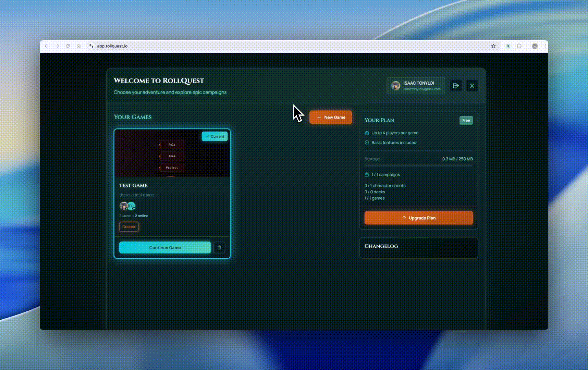Click the Current badge on Test Game
Image resolution: width=588 pixels, height=370 pixels.
click(215, 136)
